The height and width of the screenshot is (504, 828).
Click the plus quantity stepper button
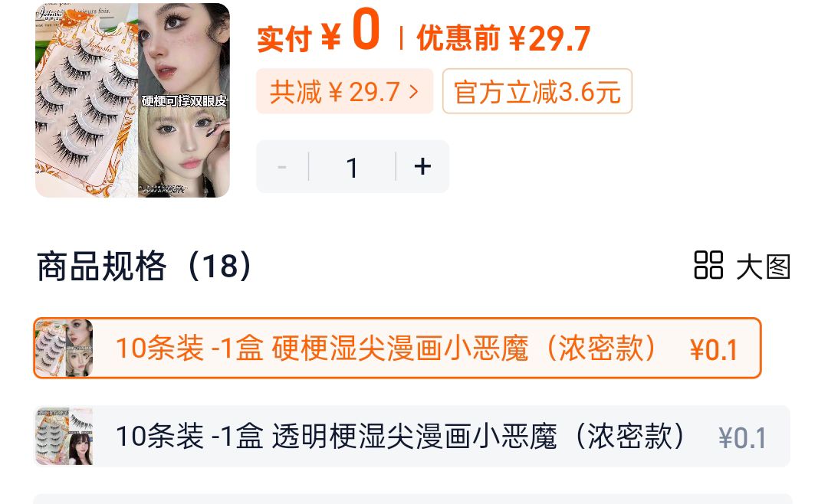pyautogui.click(x=422, y=167)
